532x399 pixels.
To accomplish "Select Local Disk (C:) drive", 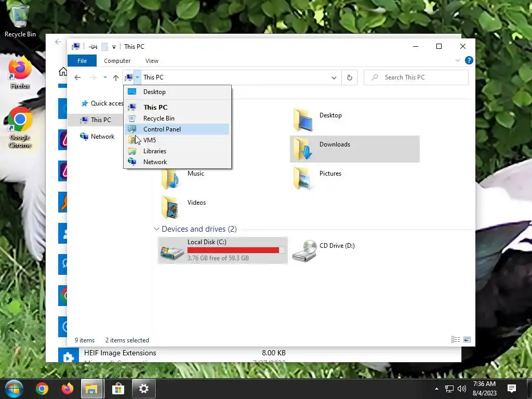I will 222,250.
